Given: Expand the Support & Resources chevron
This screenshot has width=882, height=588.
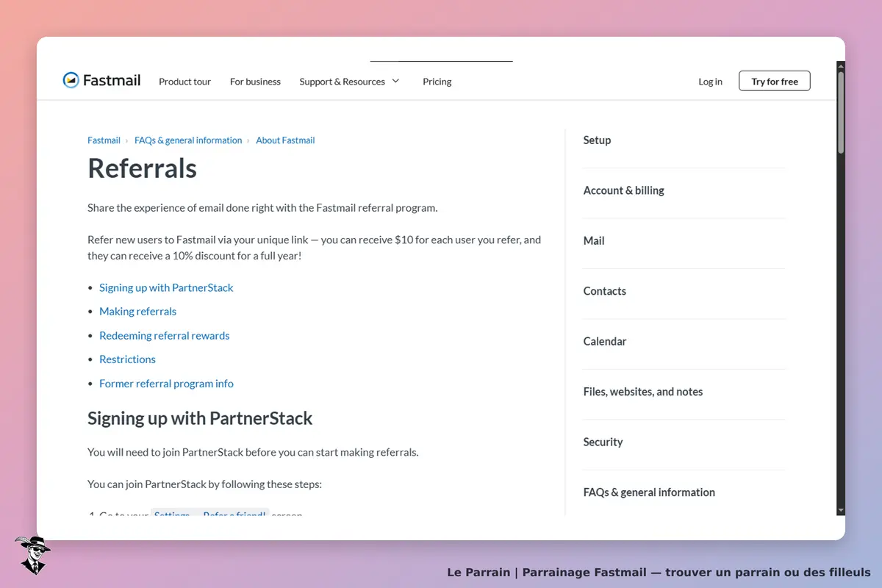Looking at the screenshot, I should pos(395,81).
